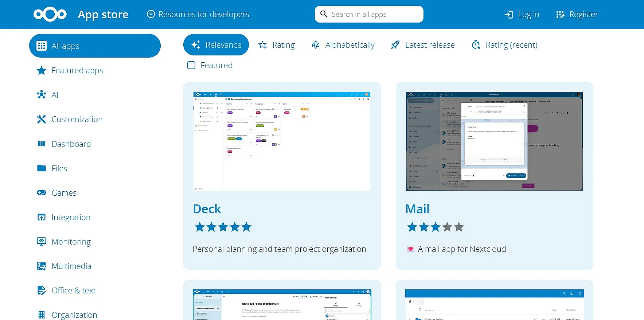Click Deck description about project organization
This screenshot has width=644, height=320.
coord(279,249)
